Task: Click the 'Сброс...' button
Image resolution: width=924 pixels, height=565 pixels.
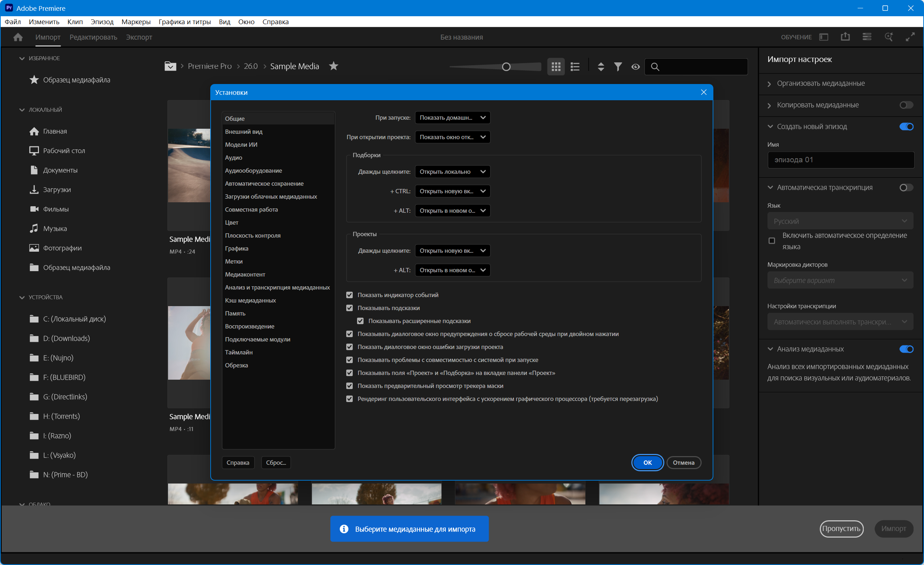Action: click(x=276, y=462)
